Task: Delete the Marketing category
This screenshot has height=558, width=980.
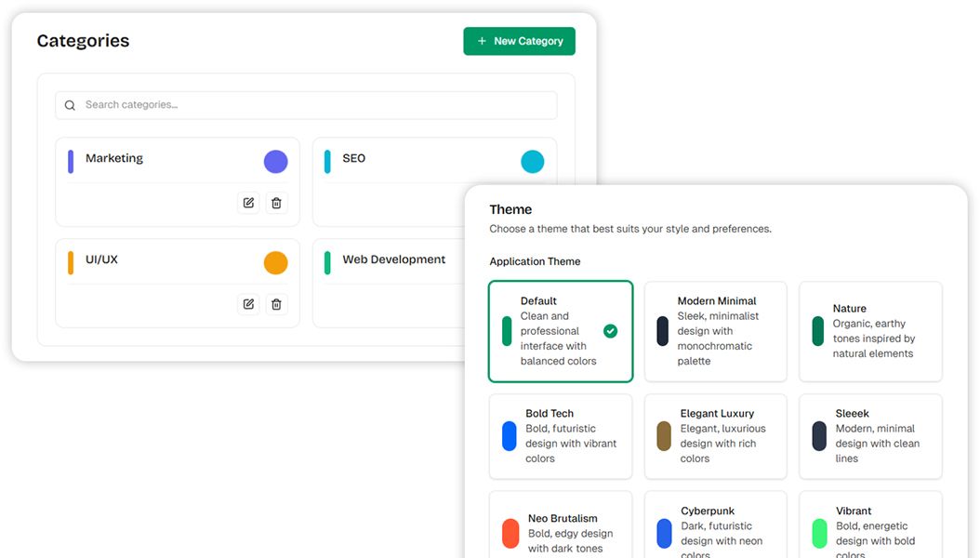Action: click(x=276, y=203)
